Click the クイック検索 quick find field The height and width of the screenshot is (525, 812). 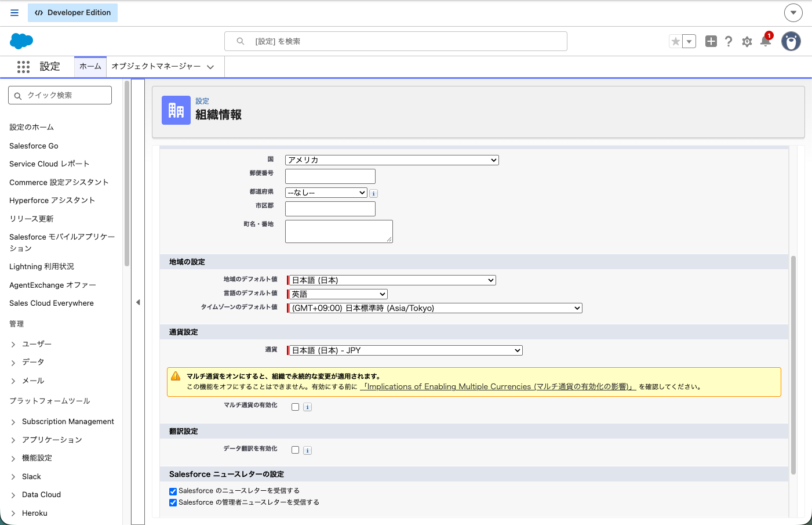(60, 95)
